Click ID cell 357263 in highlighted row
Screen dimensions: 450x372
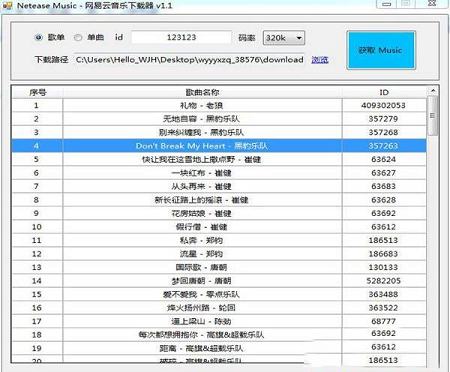[384, 146]
